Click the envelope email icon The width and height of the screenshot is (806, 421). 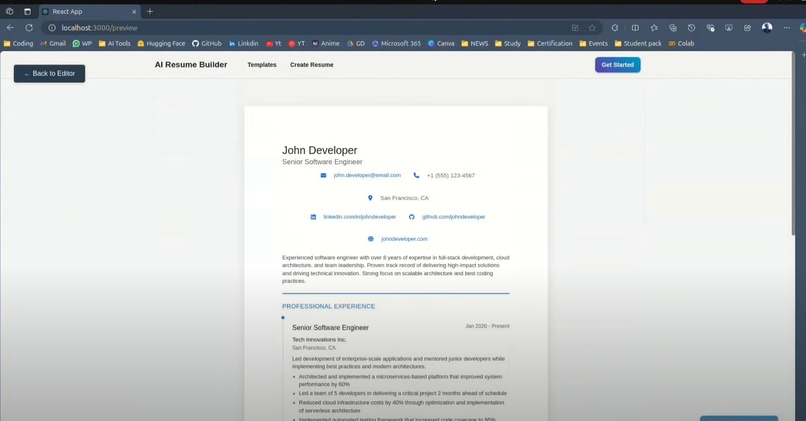(x=323, y=175)
